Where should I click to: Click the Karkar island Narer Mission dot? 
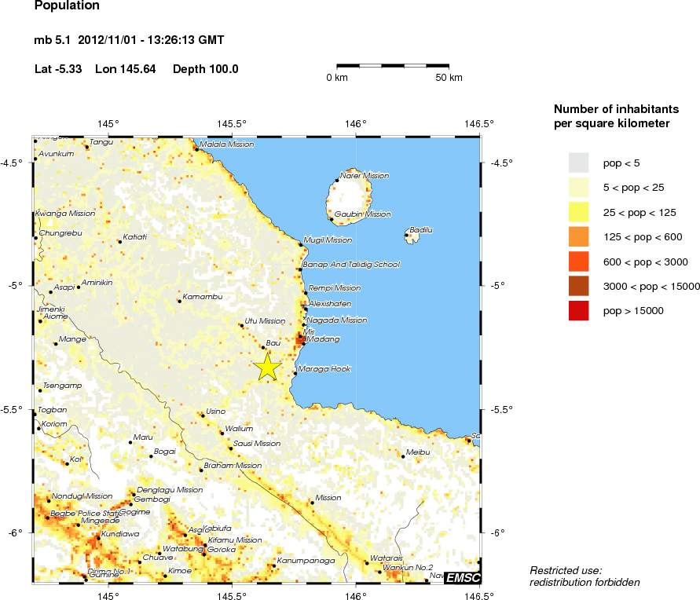click(x=338, y=180)
